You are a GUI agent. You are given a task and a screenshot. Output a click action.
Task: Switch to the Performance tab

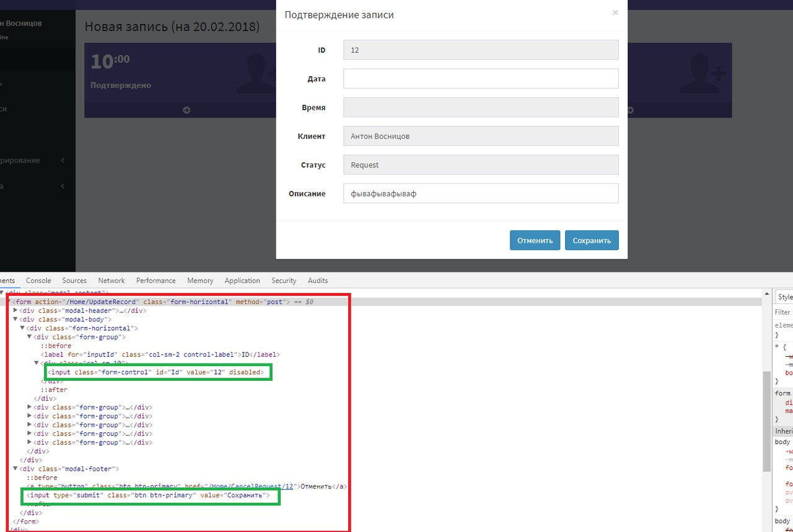click(x=156, y=281)
